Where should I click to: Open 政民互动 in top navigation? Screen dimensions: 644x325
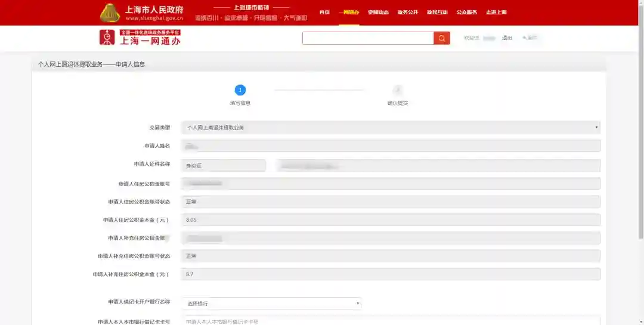coord(437,13)
